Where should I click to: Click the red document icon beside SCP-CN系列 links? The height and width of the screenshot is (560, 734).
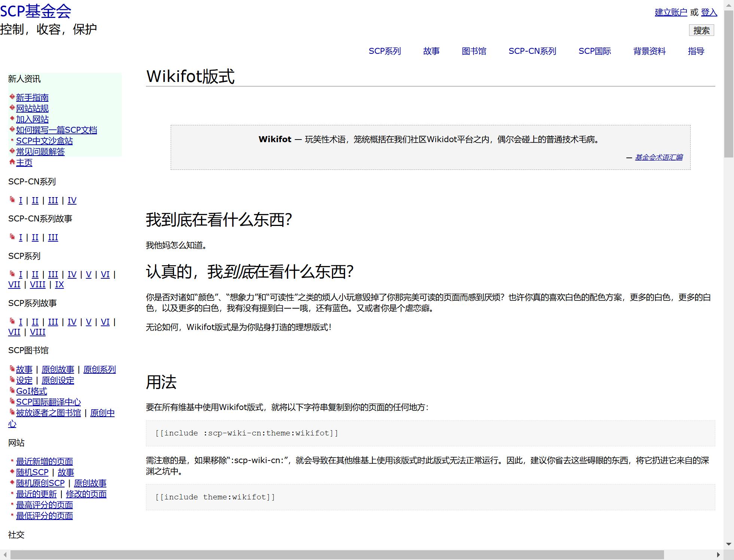12,200
